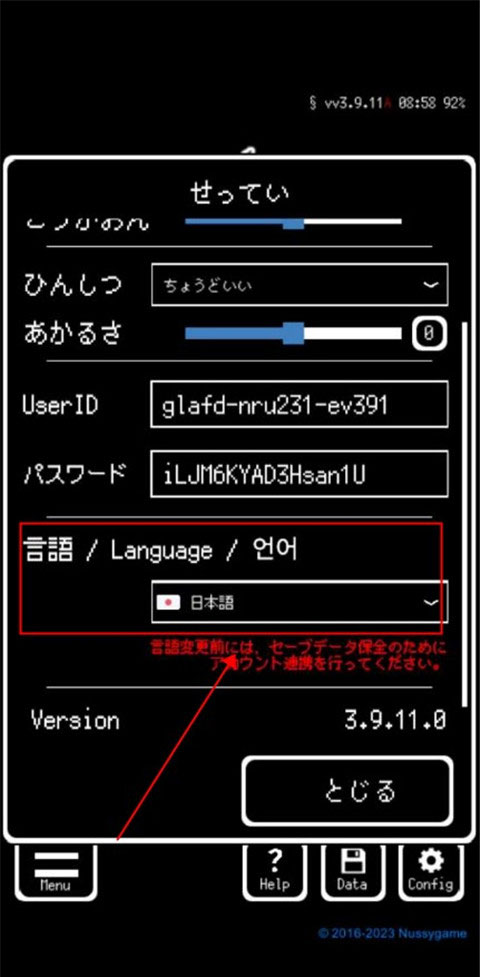The height and width of the screenshot is (977, 480).
Task: Click the Version number 3.9.11.0
Action: pos(395,721)
